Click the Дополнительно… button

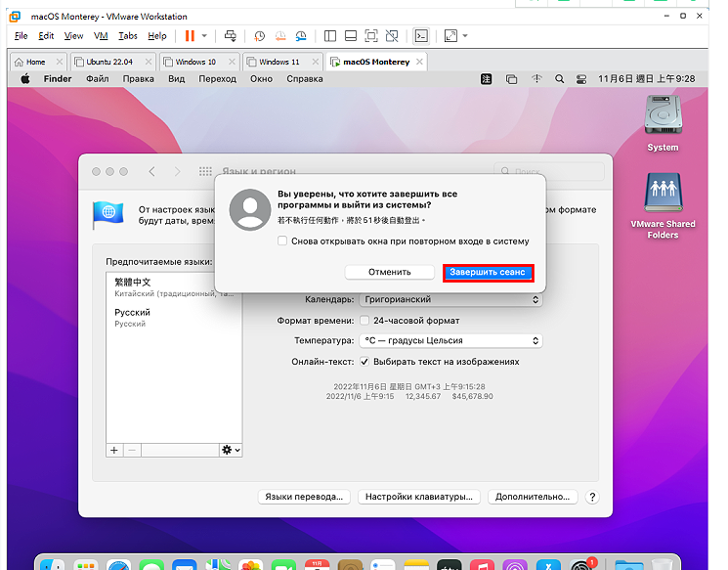[533, 497]
